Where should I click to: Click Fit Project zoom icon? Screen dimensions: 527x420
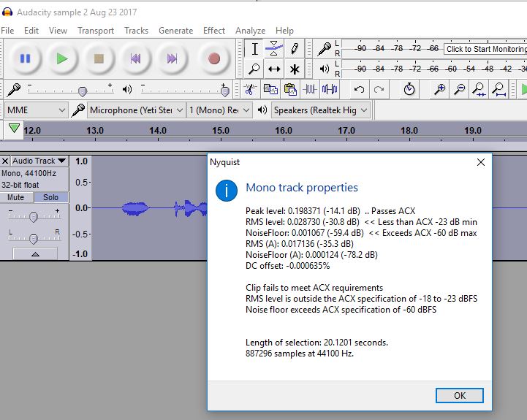[x=499, y=89]
